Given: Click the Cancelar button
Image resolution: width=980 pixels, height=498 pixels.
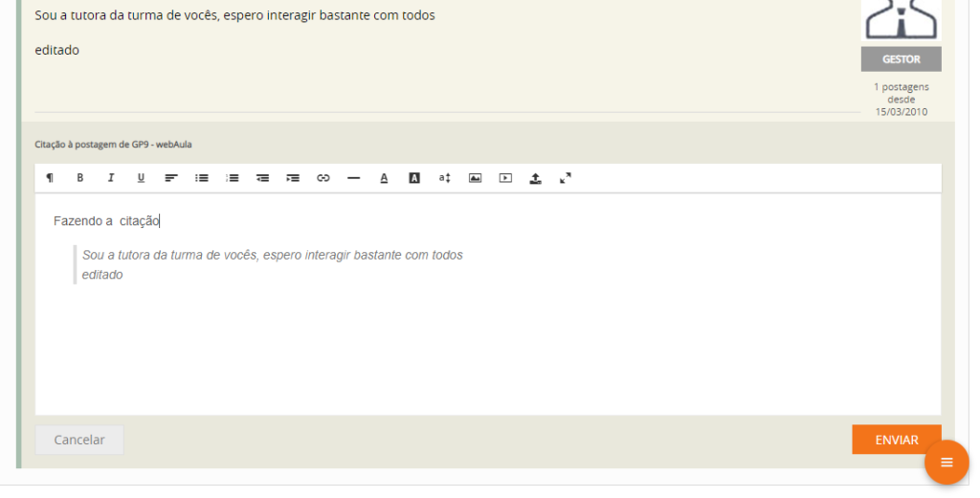Looking at the screenshot, I should coord(79,440).
